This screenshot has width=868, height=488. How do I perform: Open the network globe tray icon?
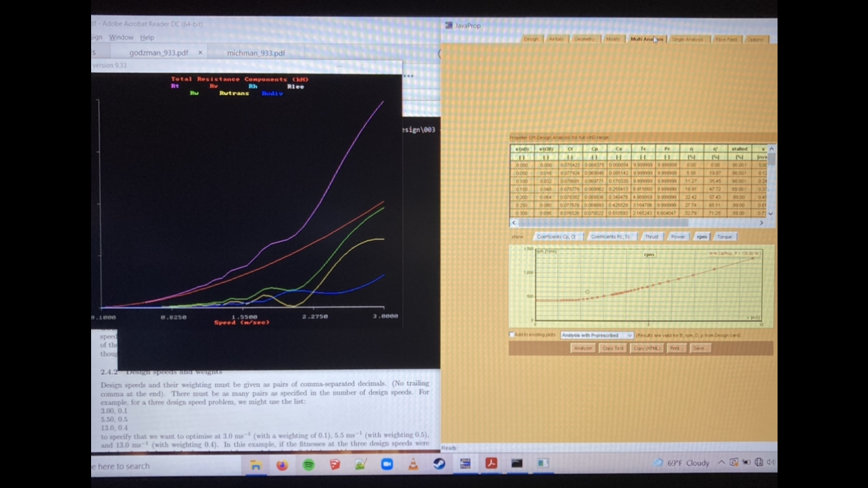pyautogui.click(x=759, y=463)
